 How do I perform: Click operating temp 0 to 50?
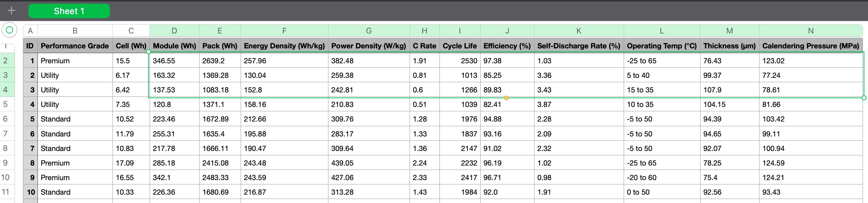pyautogui.click(x=662, y=192)
